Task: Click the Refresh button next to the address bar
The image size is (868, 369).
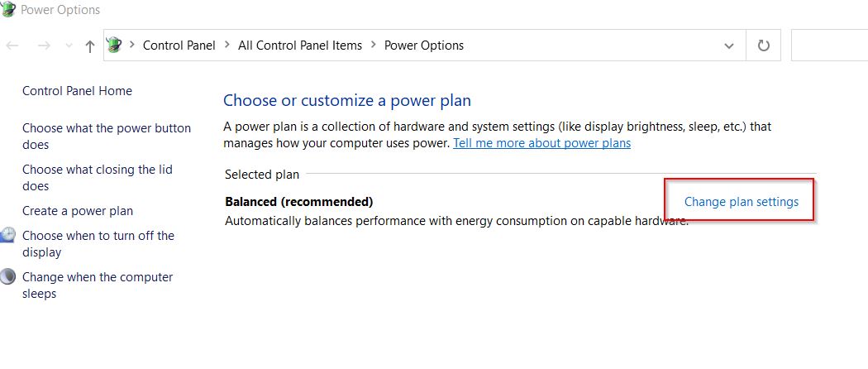Action: pyautogui.click(x=763, y=46)
